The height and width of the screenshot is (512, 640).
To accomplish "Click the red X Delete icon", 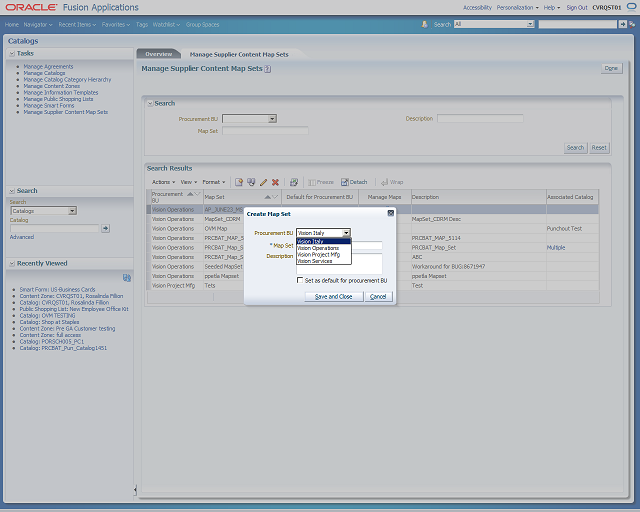I will click(x=275, y=182).
